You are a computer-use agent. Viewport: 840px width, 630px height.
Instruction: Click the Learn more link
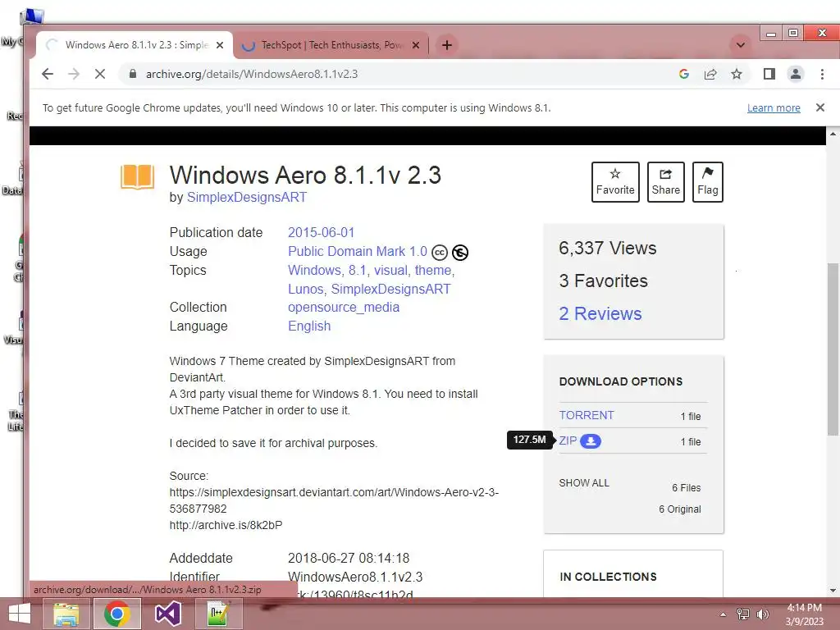[x=774, y=108]
